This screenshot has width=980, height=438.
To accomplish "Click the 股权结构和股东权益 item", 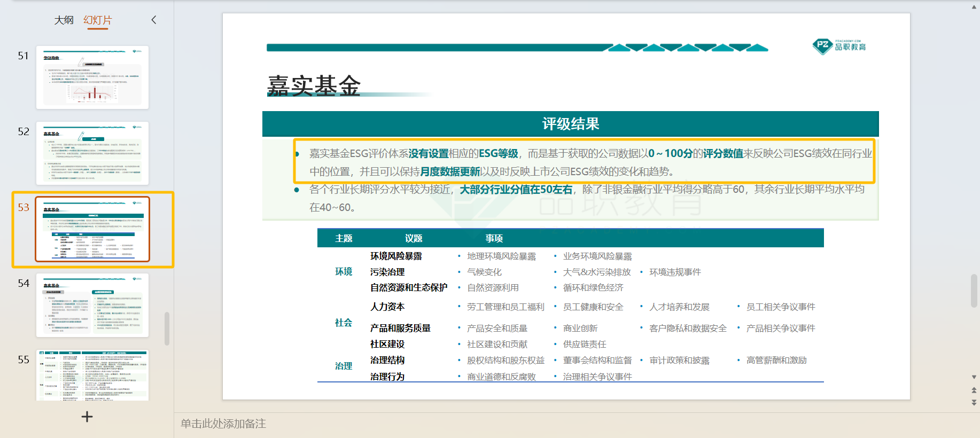I will pos(505,361).
